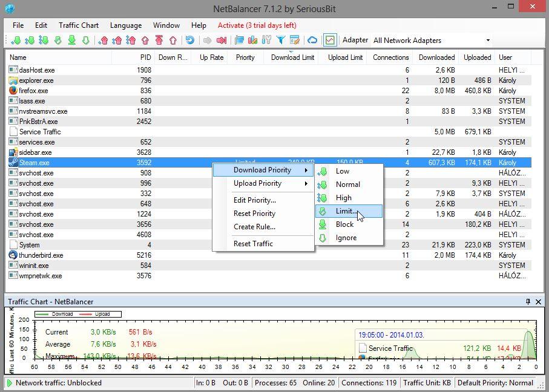Screen dimensions: 549x392
Task: Select the explorer.exe process row
Action: [x=269, y=80]
